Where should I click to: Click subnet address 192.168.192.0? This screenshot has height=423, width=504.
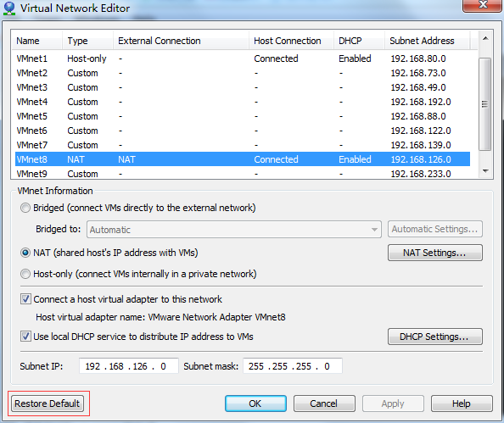tap(421, 102)
